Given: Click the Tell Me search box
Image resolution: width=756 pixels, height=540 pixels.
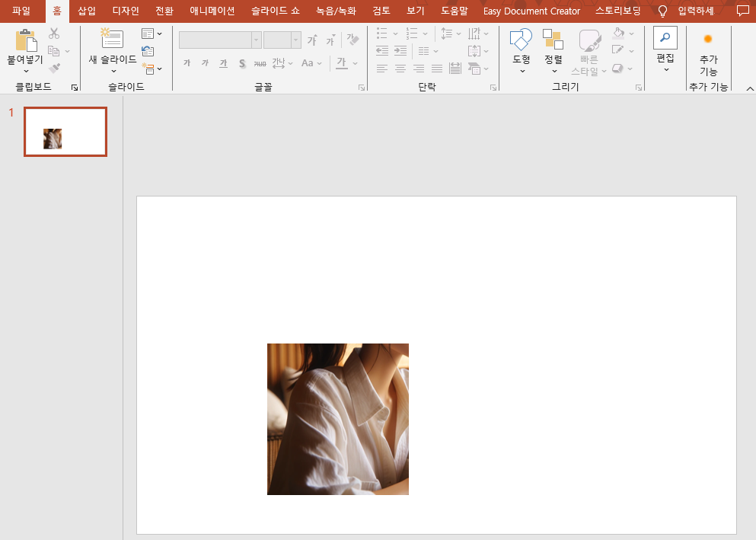Looking at the screenshot, I should [696, 11].
